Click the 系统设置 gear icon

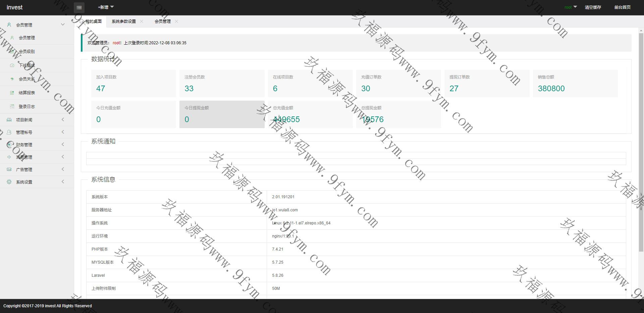[x=9, y=182]
